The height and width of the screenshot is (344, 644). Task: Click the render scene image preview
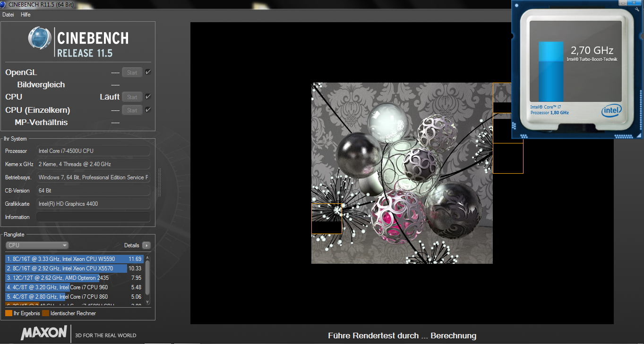[x=402, y=173]
